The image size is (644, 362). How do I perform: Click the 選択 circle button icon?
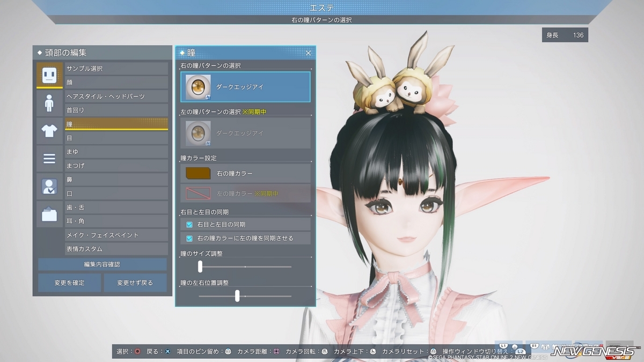tap(137, 351)
